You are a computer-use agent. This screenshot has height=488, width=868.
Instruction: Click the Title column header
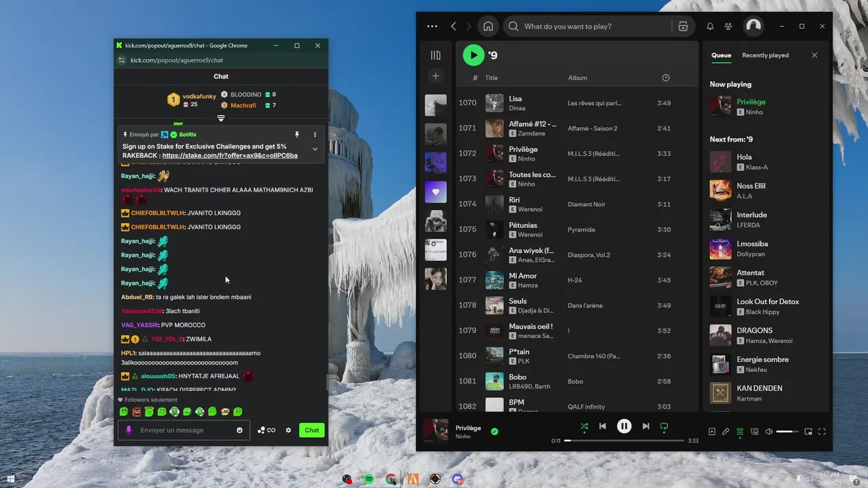click(492, 78)
